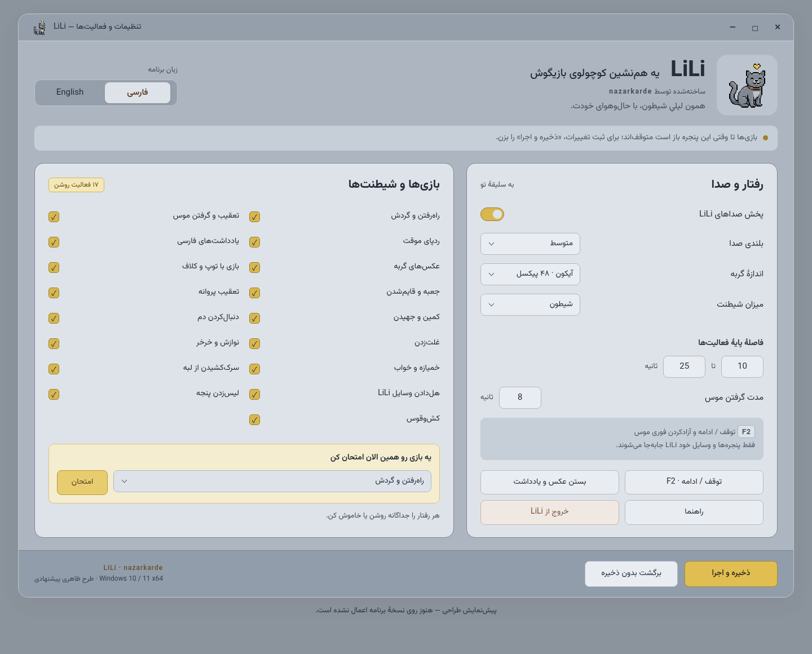Open the بلندی صدا dropdown
812x654 pixels.
pyautogui.click(x=530, y=244)
